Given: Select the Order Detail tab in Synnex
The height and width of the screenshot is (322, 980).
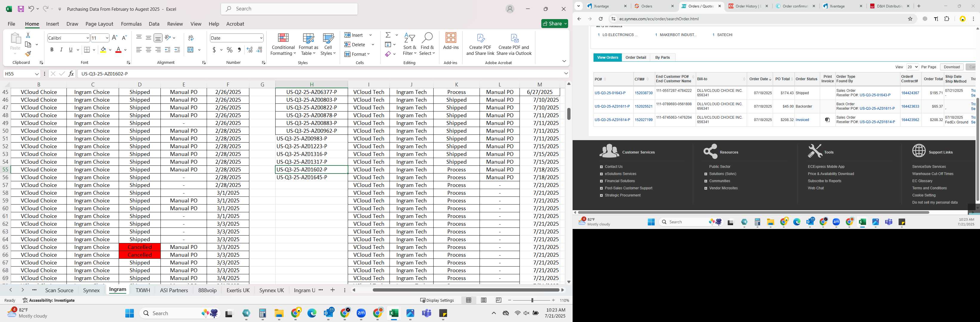Looking at the screenshot, I should tap(636, 58).
